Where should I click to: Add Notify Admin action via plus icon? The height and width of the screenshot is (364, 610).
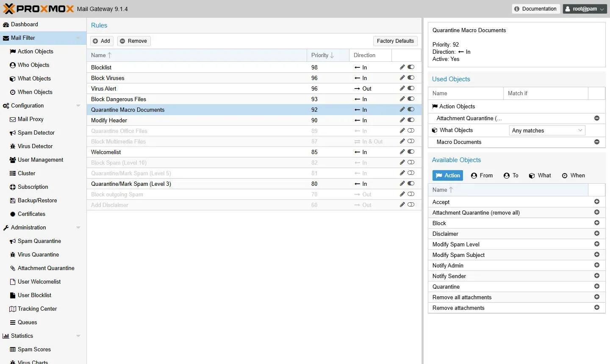[597, 265]
